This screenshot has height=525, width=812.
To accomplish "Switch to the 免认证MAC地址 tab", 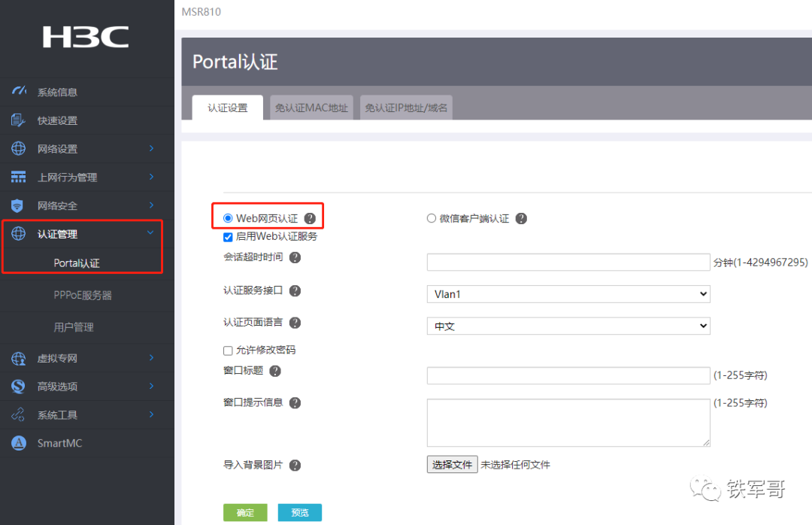I will tap(311, 108).
